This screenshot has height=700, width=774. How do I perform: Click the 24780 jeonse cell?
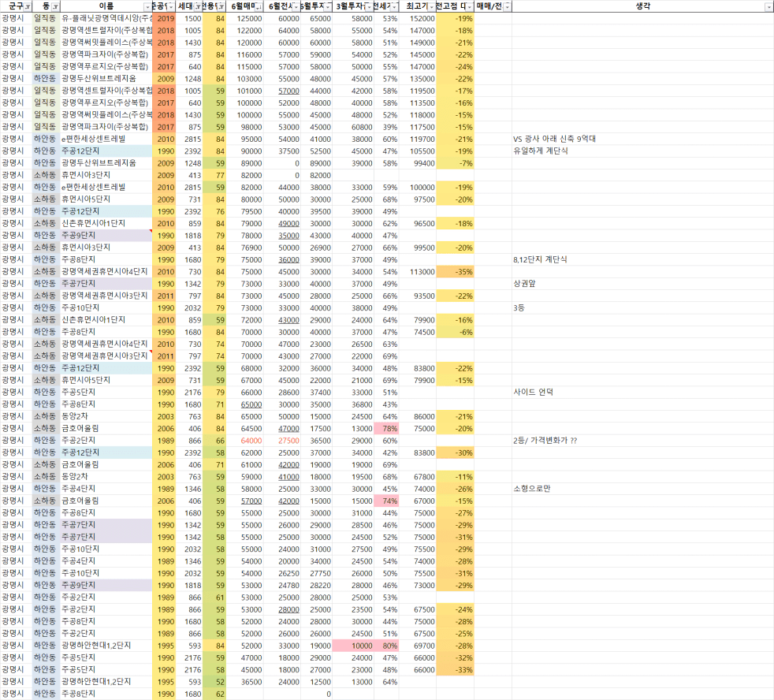282,586
